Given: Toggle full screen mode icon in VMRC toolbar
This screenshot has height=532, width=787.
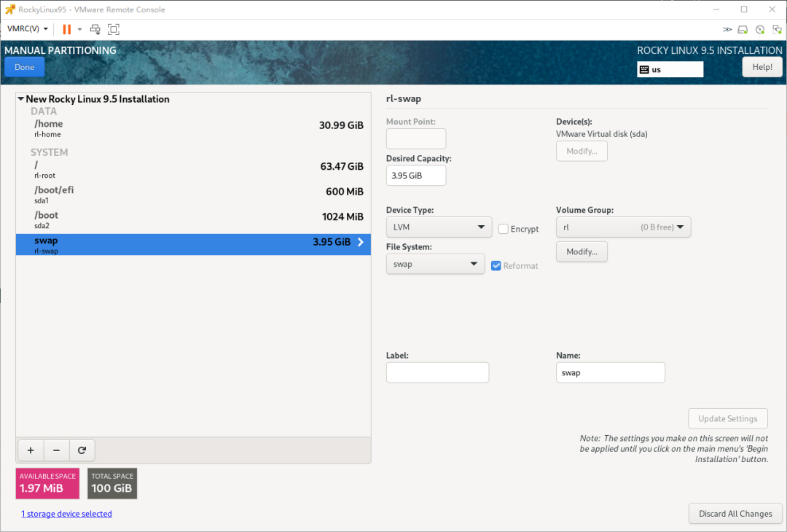Looking at the screenshot, I should click(x=114, y=29).
